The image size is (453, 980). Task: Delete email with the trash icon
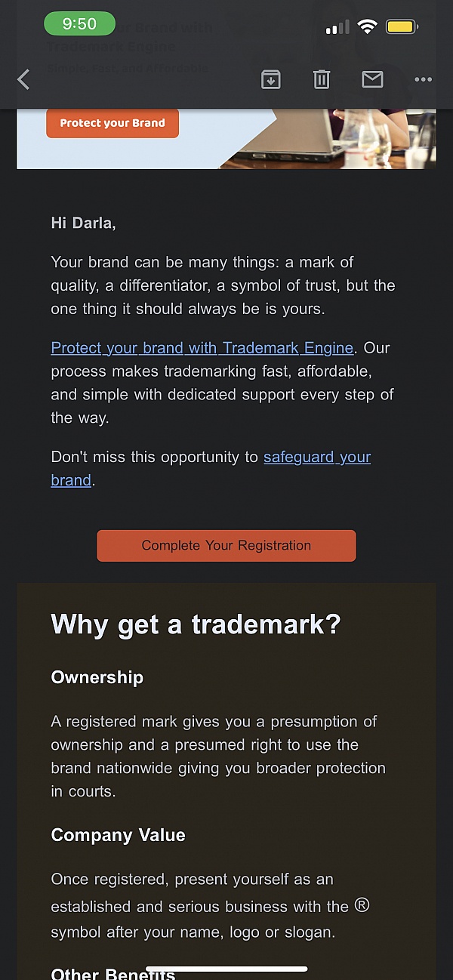(x=322, y=79)
